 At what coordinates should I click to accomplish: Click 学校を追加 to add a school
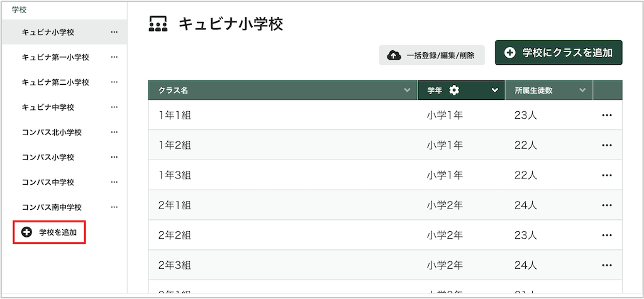tap(49, 232)
